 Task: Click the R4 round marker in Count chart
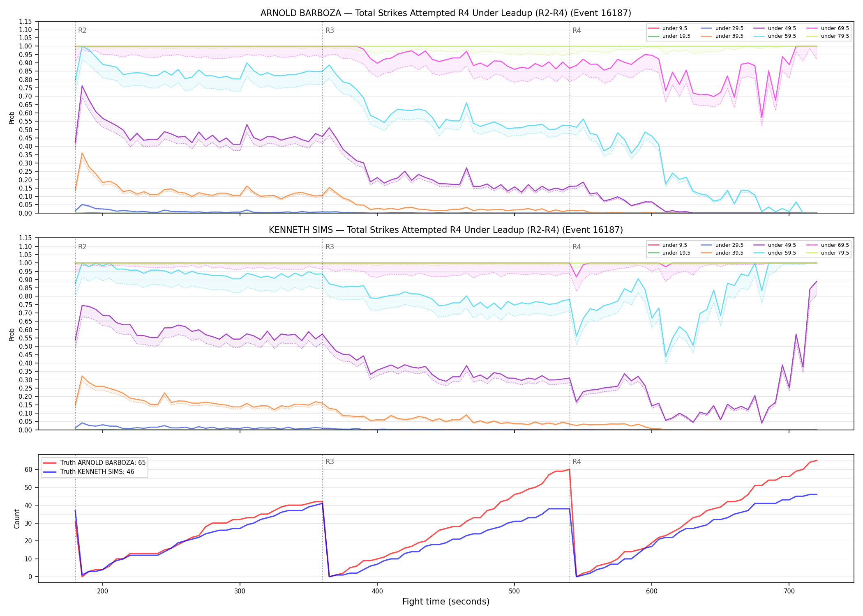[577, 462]
